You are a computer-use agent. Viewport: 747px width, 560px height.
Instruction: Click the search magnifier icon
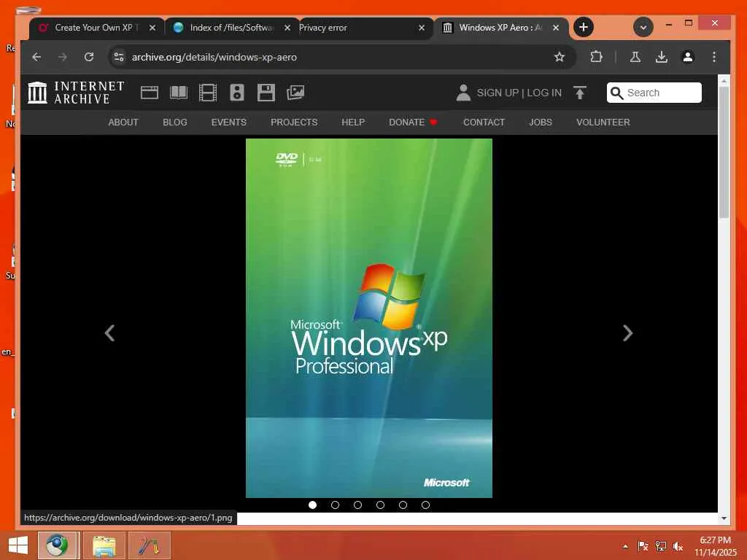(x=616, y=93)
